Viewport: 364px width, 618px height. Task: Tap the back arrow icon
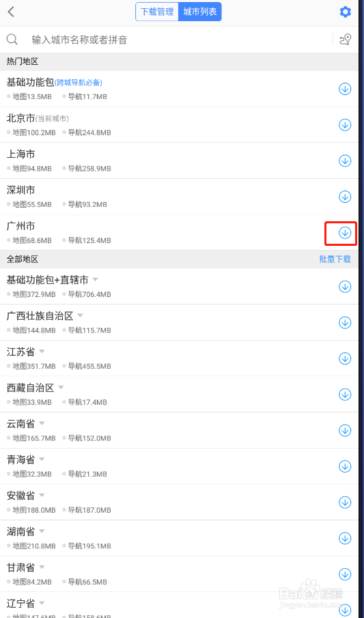coord(11,12)
